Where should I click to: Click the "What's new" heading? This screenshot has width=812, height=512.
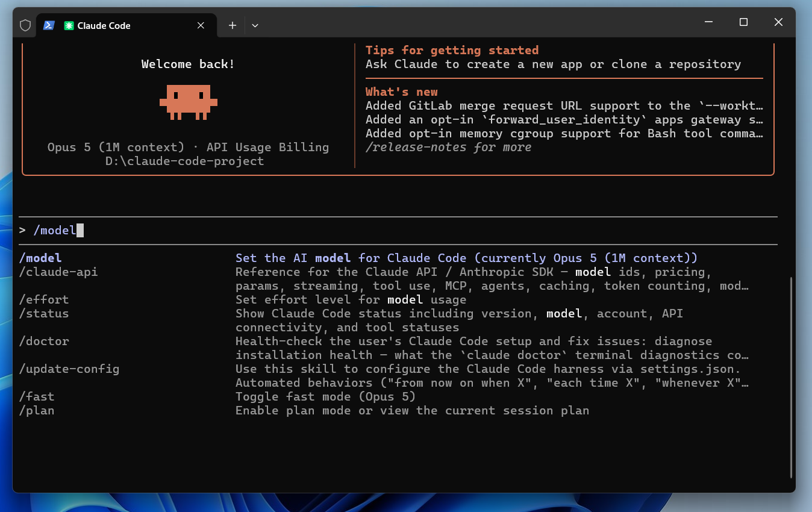[x=401, y=92]
